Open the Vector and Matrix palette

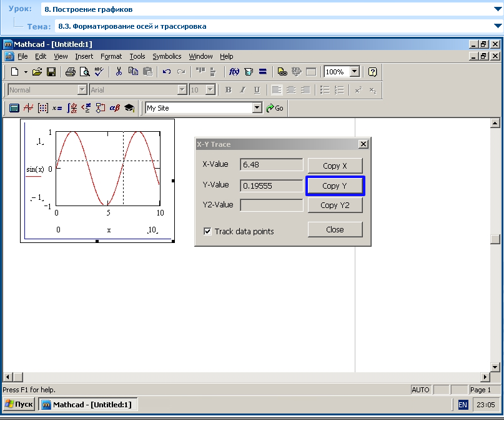pos(42,108)
